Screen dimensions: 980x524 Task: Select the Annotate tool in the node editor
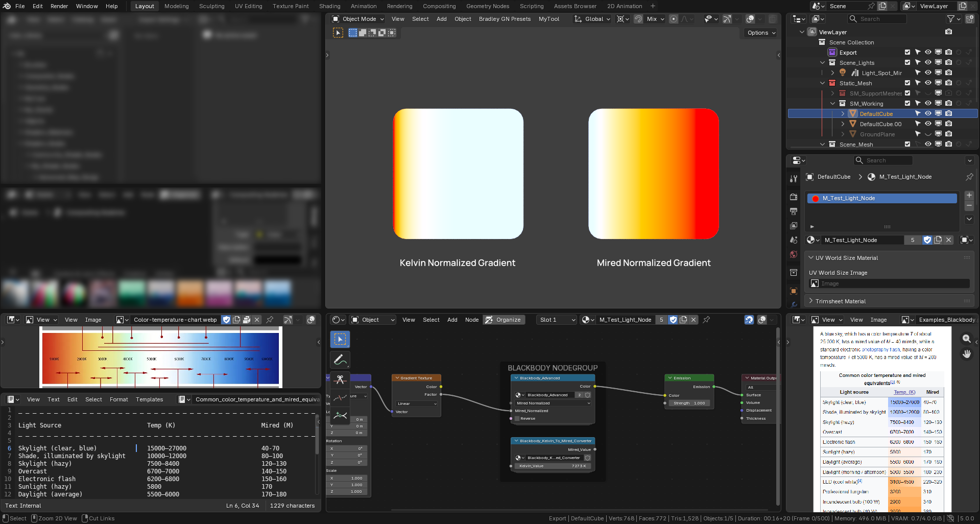(340, 360)
